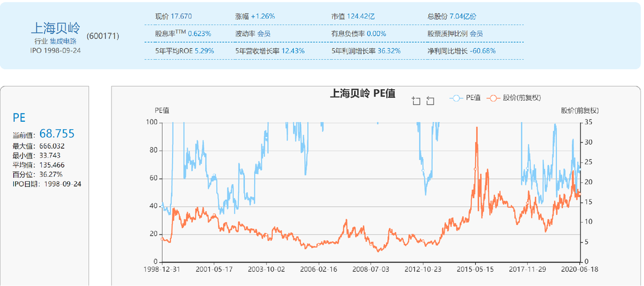
Task: Click the chart zoom-select icon
Action: point(416,101)
